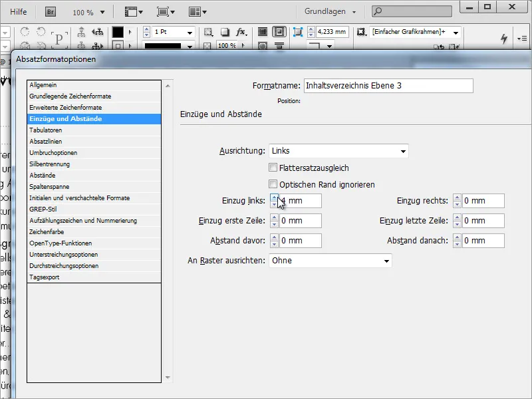This screenshot has height=399, width=532.
Task: Click the no text wrap icon
Action: tap(262, 32)
